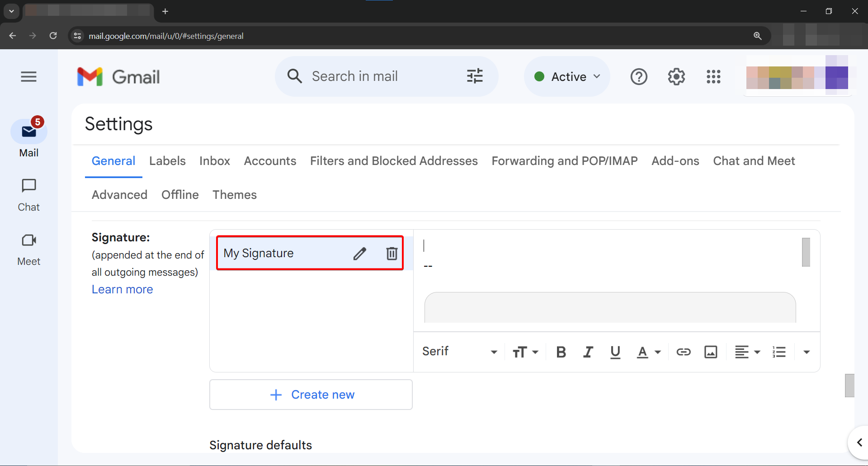This screenshot has height=466, width=868.
Task: Open the Filters and Blocked Addresses tab
Action: click(393, 161)
